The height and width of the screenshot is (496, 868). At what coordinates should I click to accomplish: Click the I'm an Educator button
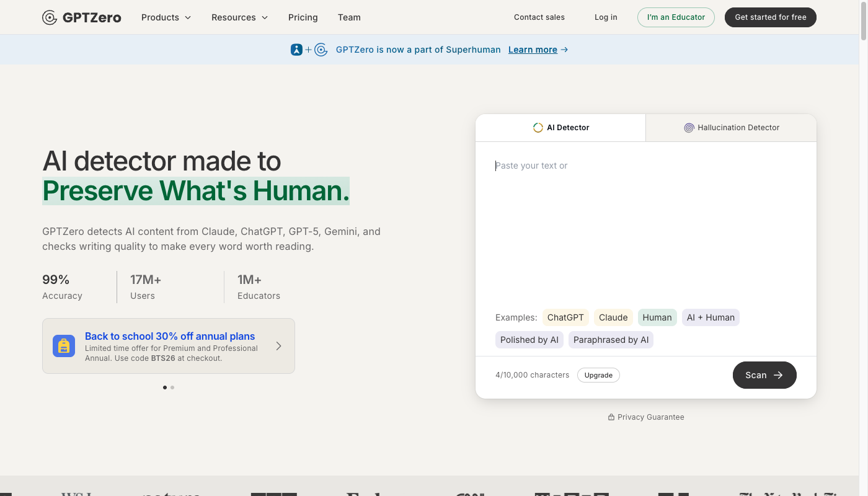click(676, 17)
